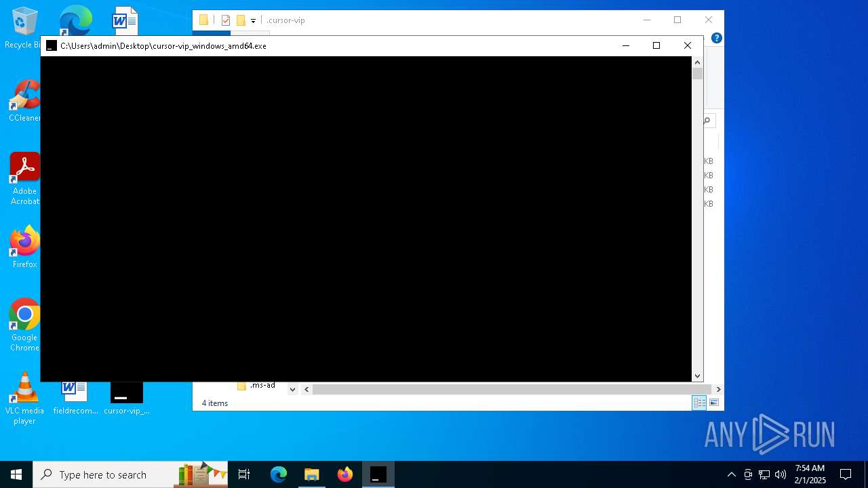This screenshot has width=868, height=488.
Task: Close the cursor-vip console window
Action: (688, 45)
